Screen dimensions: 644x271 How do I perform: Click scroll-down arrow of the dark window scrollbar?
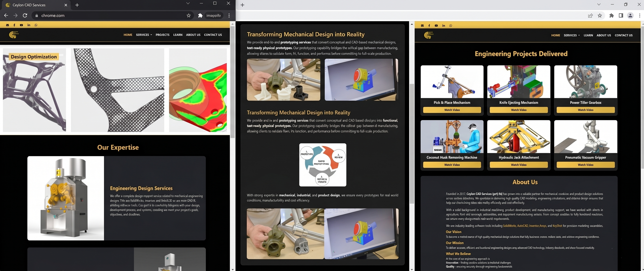[232, 269]
